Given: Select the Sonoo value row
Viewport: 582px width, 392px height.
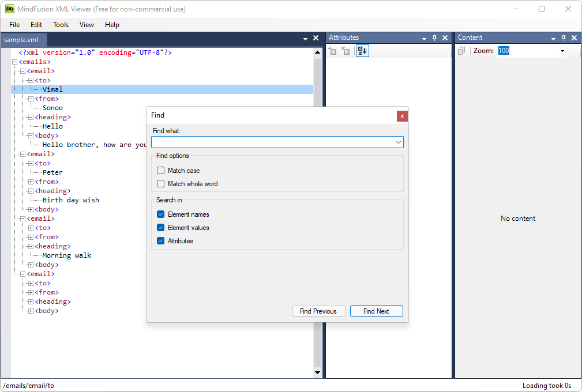Looking at the screenshot, I should coord(52,108).
